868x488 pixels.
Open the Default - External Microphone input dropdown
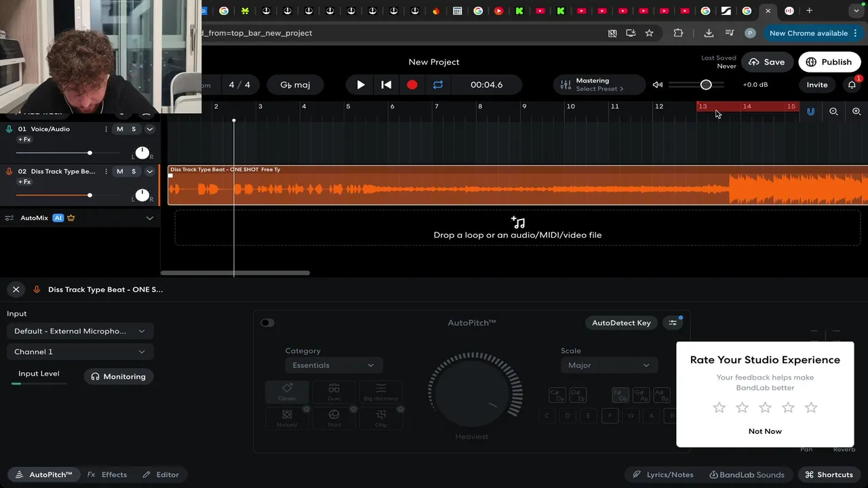coord(80,331)
